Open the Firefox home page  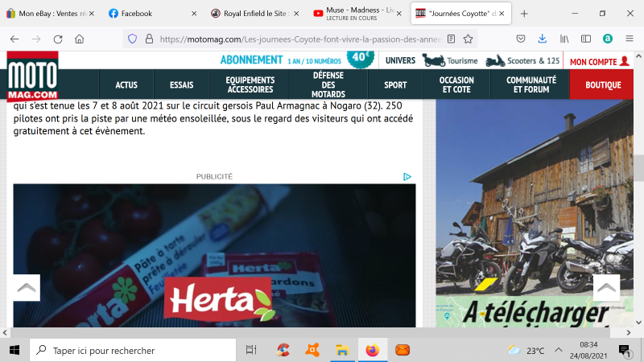79,39
